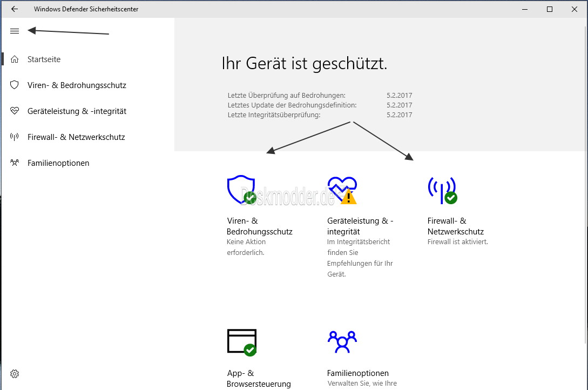Open the Firewall- & Netzwerkschutz tile title
The height and width of the screenshot is (390, 588).
[456, 226]
